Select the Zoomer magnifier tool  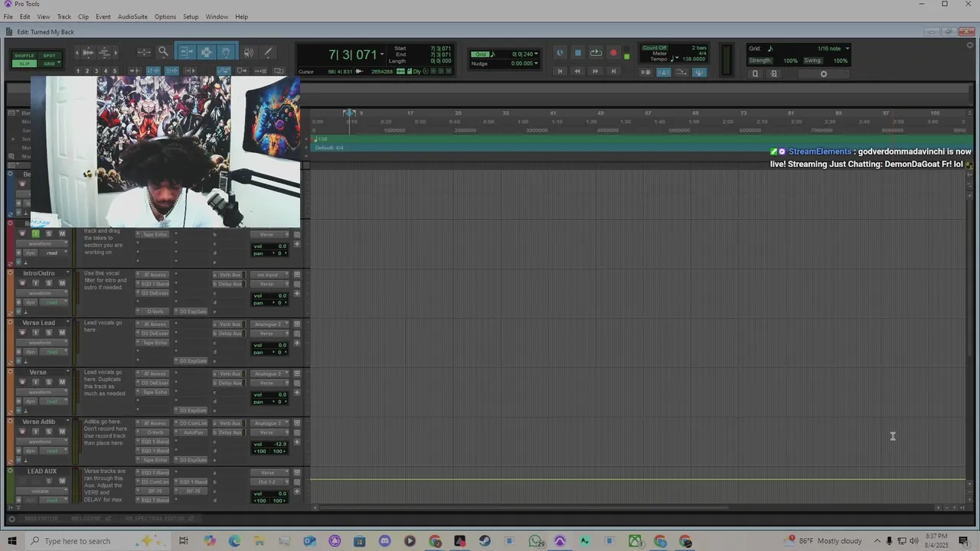tap(163, 52)
